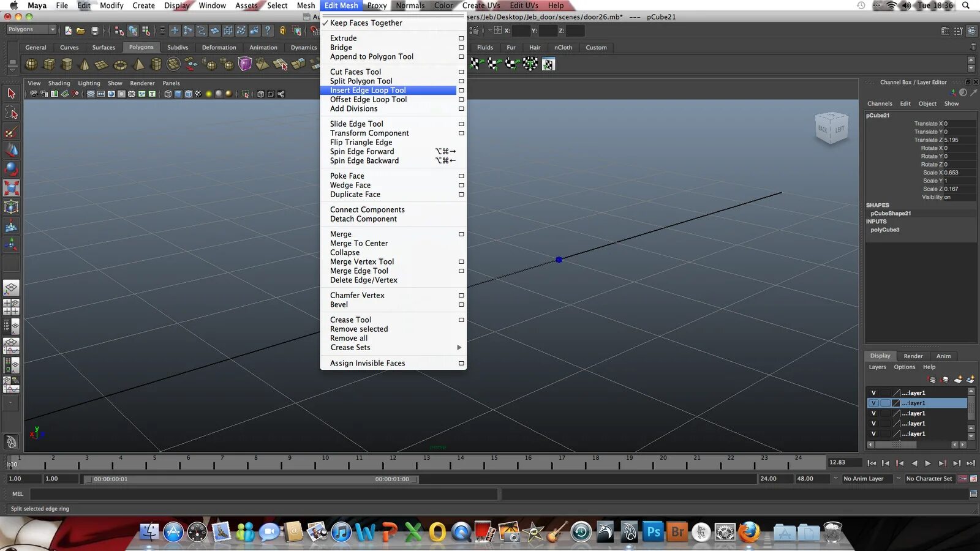Go to start of playback range
The width and height of the screenshot is (980, 551).
(x=872, y=463)
